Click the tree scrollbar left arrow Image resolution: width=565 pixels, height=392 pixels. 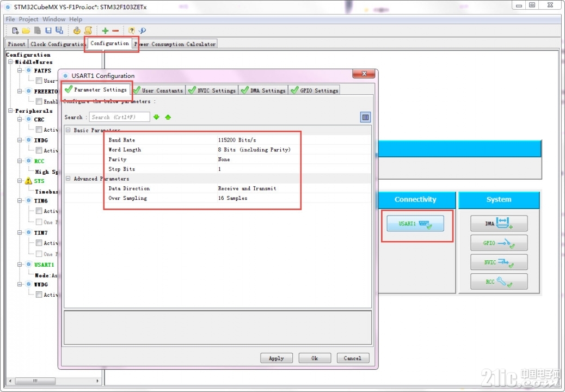tap(10, 381)
